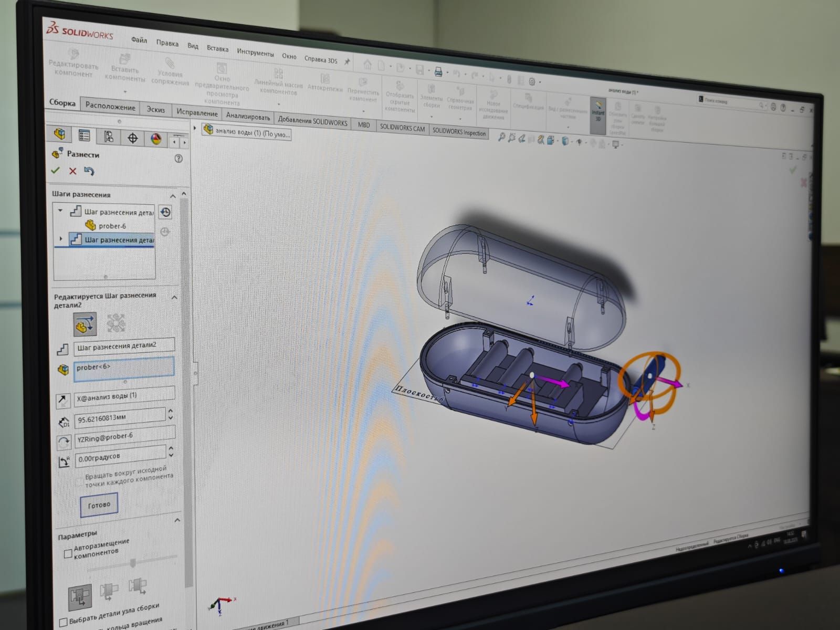The height and width of the screenshot is (630, 840).
Task: Click the 95.62160813мм distance field
Action: pyautogui.click(x=120, y=417)
